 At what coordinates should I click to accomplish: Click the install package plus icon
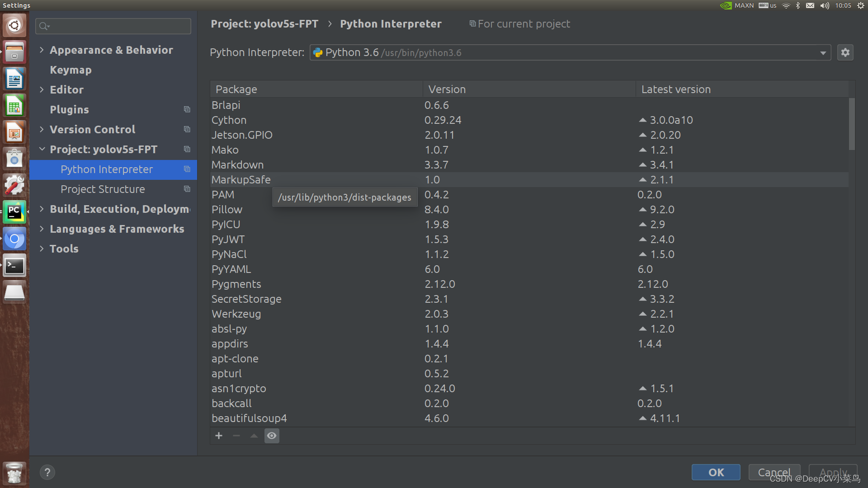coord(219,436)
